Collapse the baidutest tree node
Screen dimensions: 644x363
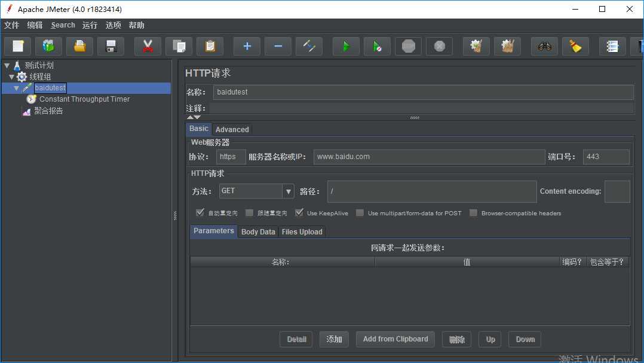click(17, 88)
